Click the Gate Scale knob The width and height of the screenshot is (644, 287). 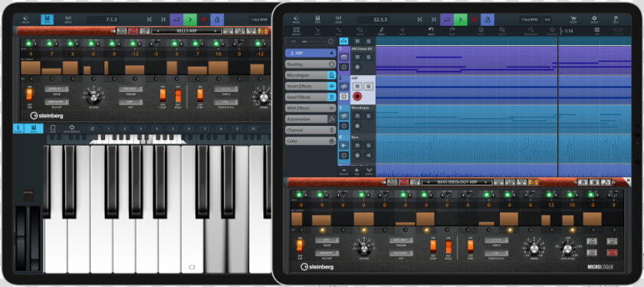pyautogui.click(x=567, y=249)
